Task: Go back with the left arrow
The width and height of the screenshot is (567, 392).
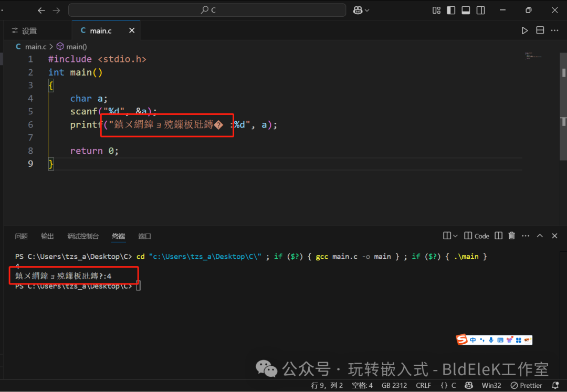Action: click(x=41, y=10)
